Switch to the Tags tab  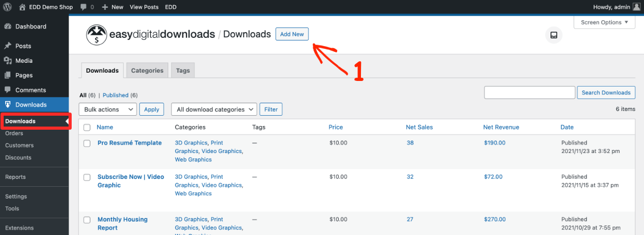click(183, 71)
